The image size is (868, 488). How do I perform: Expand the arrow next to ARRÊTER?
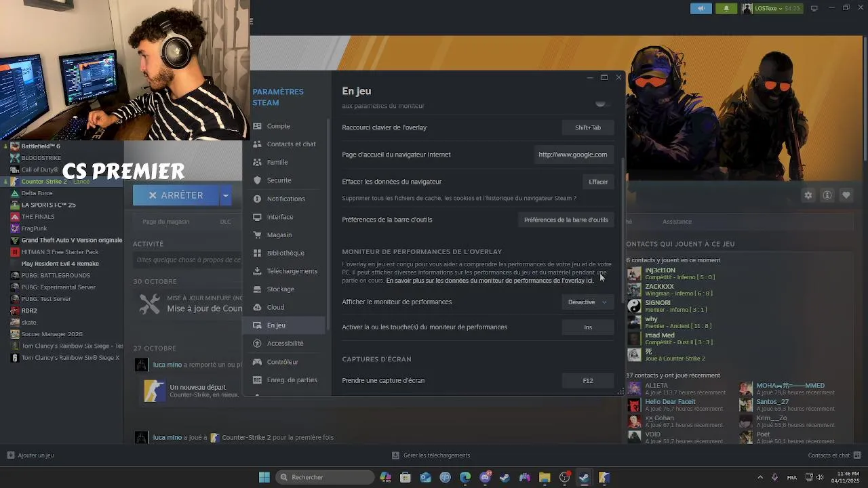point(226,195)
